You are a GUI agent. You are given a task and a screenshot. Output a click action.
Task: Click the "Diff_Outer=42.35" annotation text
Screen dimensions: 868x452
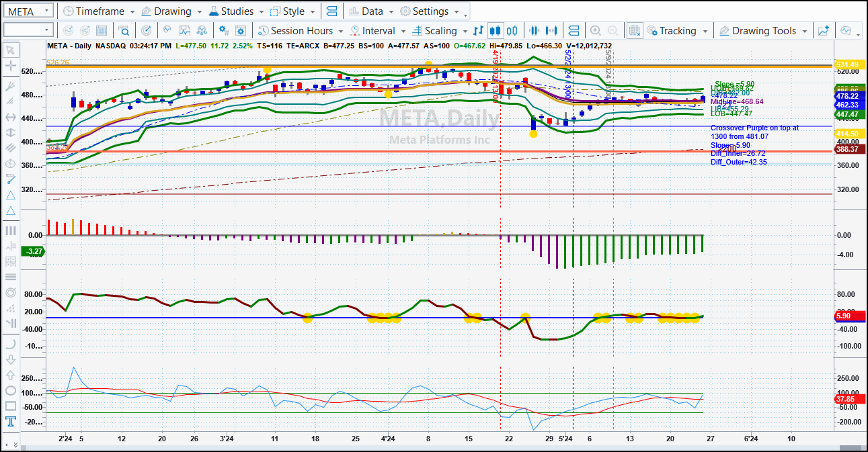pos(739,162)
